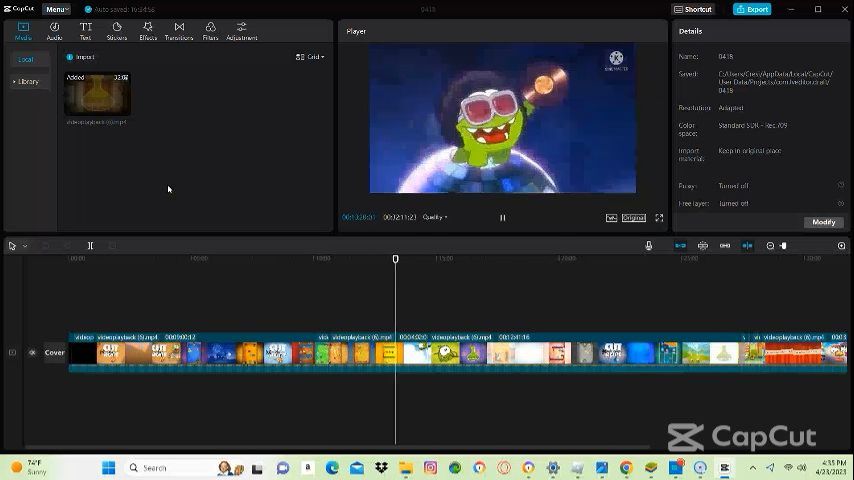
Task: Open the Media tab
Action: coord(23,31)
